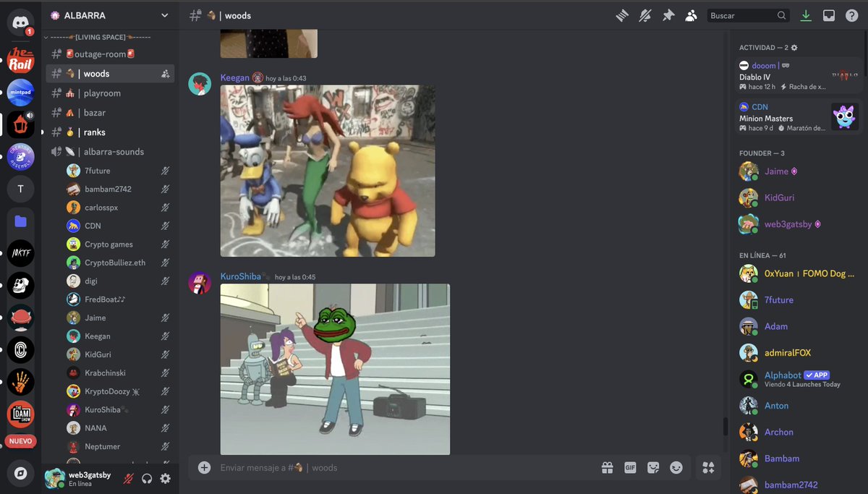Toggle microphone mute in user panel

pyautogui.click(x=129, y=478)
